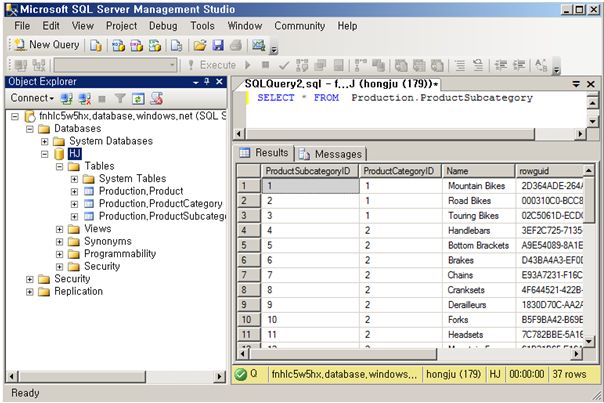604x403 pixels.
Task: Decrease indent of the query text
Action: coord(501,65)
